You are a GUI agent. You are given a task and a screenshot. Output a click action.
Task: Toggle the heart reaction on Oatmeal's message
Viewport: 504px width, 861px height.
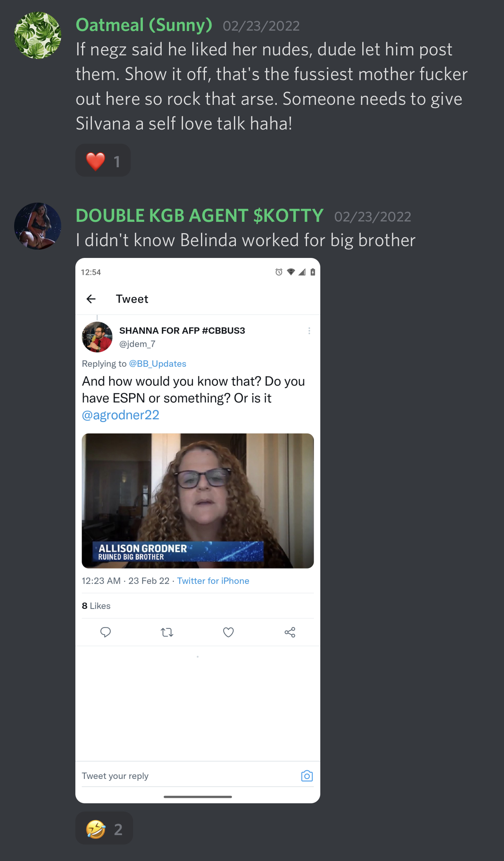click(103, 161)
